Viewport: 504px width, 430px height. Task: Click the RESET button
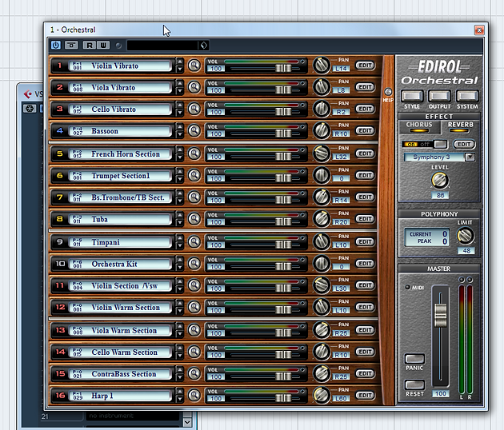[x=414, y=384]
